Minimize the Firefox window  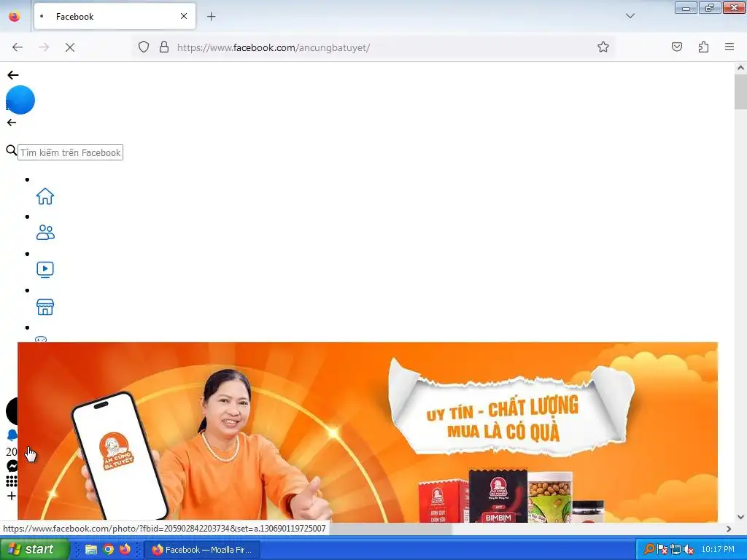[x=686, y=7]
